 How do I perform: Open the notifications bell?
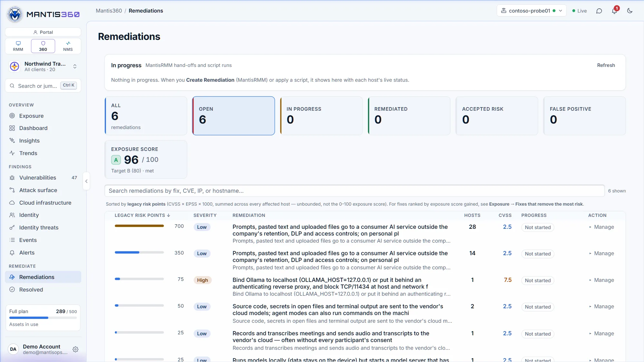(614, 11)
